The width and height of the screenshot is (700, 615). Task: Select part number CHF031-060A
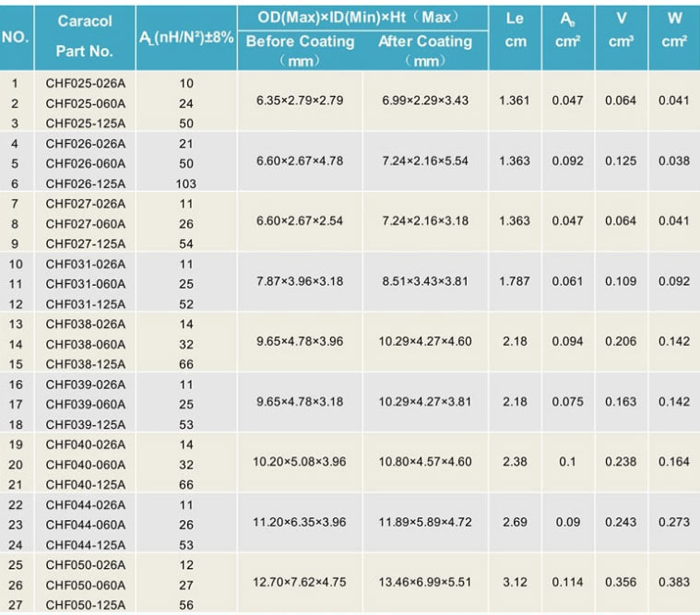click(x=85, y=284)
